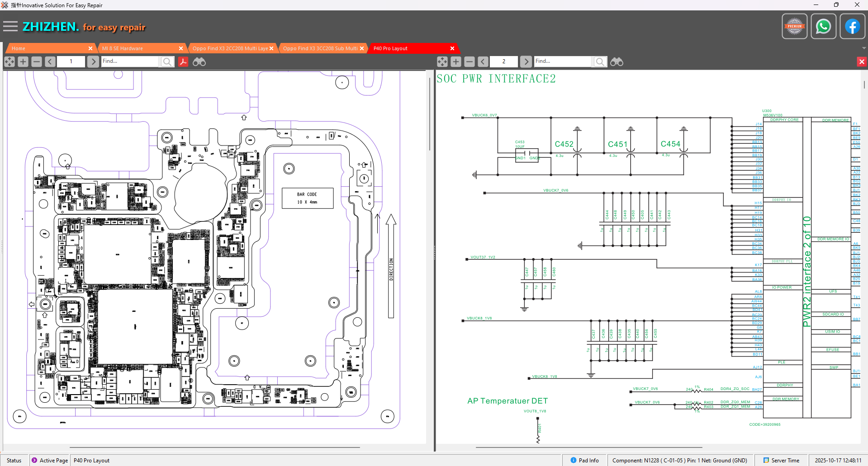The height and width of the screenshot is (466, 868).
Task: Click C452 capacitor label in schematic
Action: tap(564, 144)
